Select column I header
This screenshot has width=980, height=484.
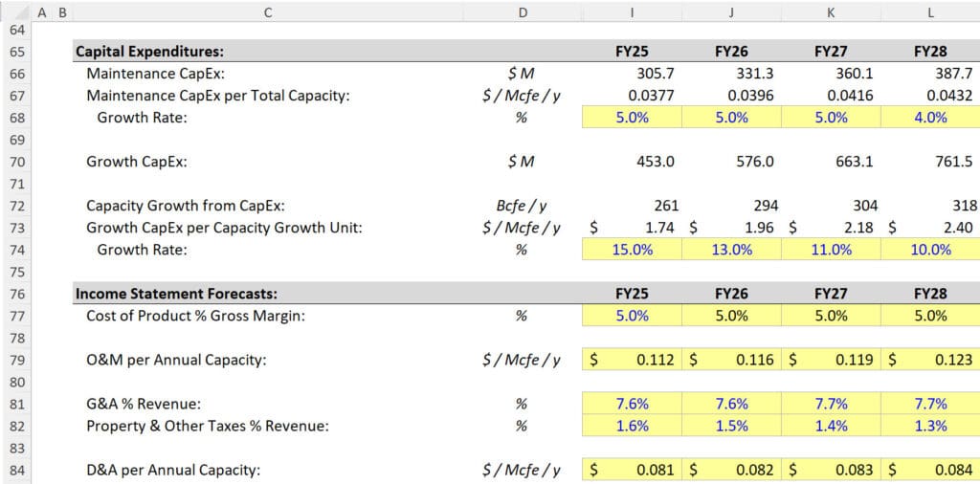(632, 11)
